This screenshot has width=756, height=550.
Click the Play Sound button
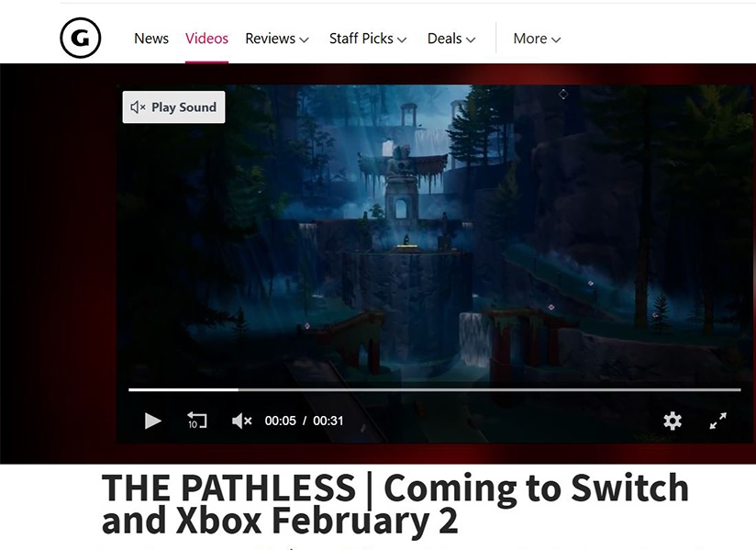pos(173,107)
